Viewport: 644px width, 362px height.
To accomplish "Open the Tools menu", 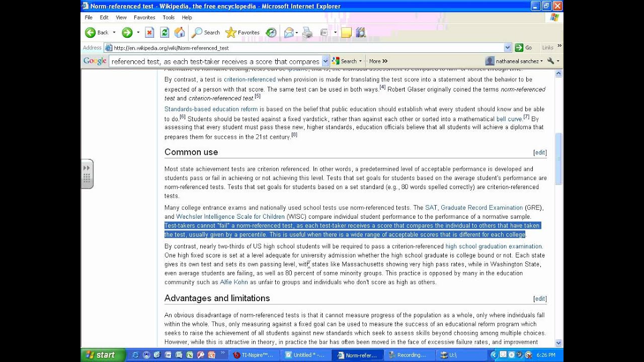I will 169,18.
